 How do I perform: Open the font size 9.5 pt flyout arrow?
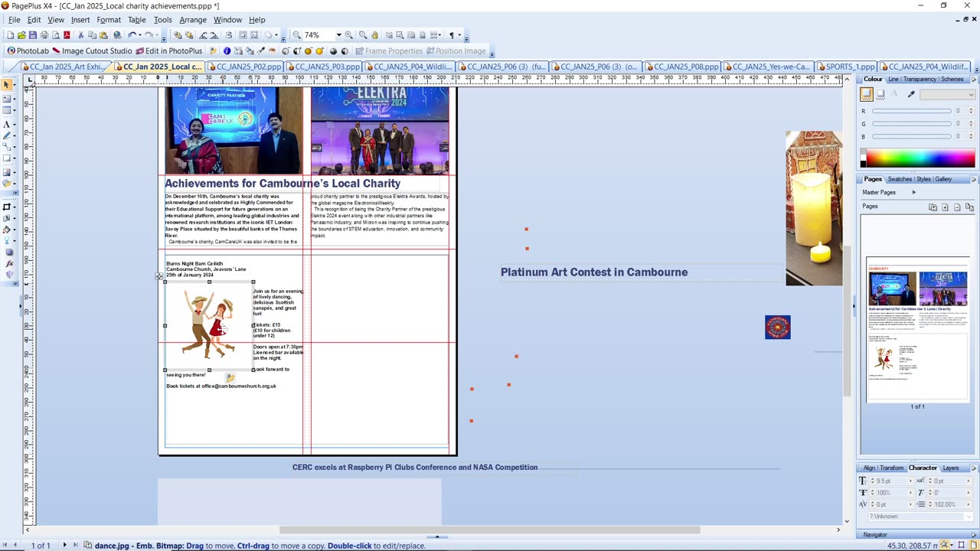[x=911, y=481]
